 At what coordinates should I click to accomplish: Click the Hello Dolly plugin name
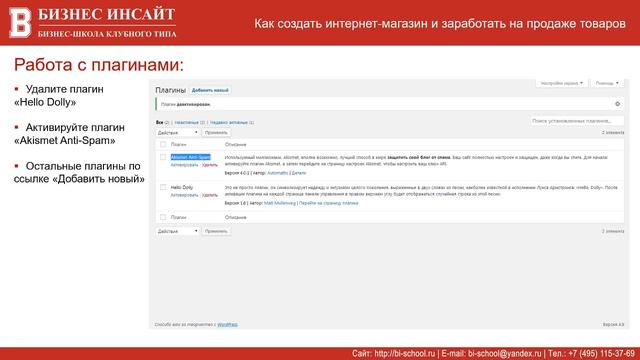click(x=182, y=187)
